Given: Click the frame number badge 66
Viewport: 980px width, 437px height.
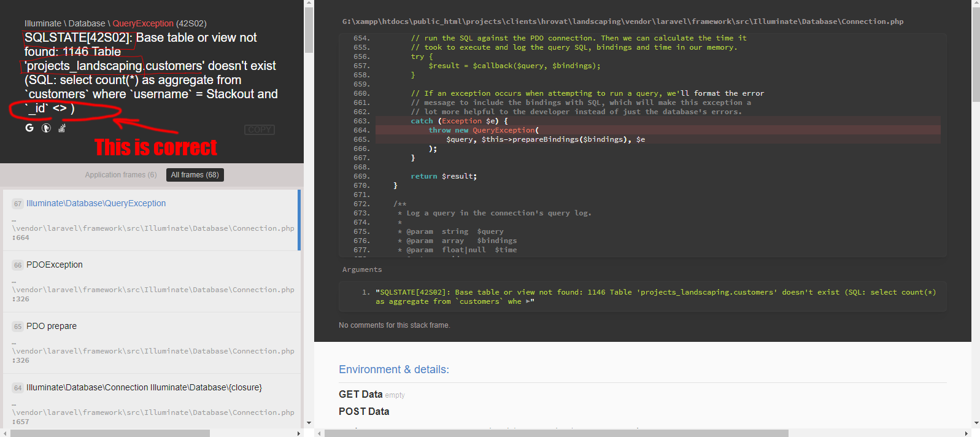Looking at the screenshot, I should click(18, 265).
